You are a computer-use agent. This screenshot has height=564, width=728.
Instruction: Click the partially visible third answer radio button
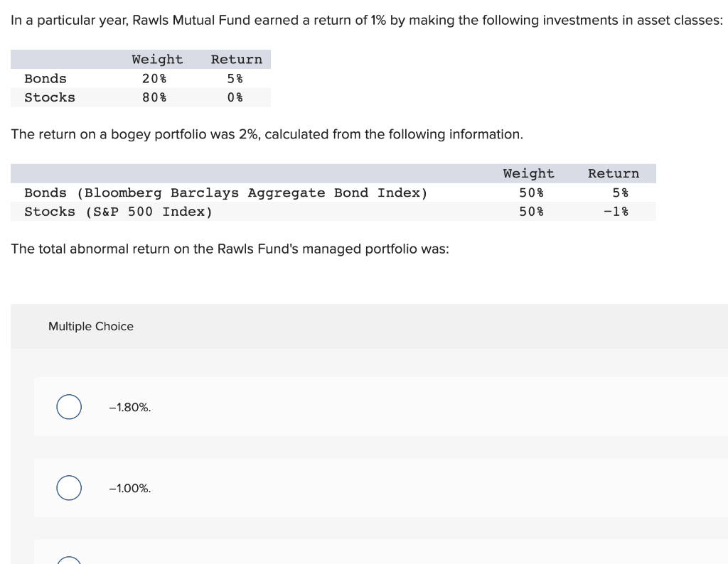[68, 561]
